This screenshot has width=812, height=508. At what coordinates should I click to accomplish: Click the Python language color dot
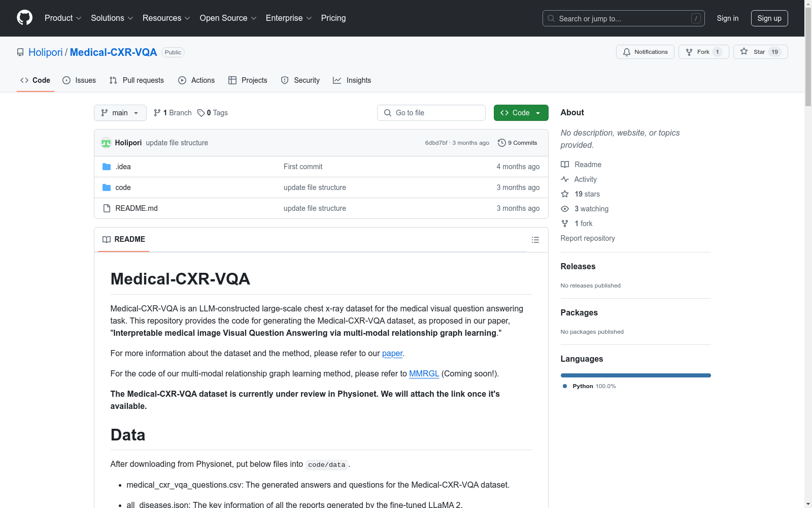[x=565, y=386]
